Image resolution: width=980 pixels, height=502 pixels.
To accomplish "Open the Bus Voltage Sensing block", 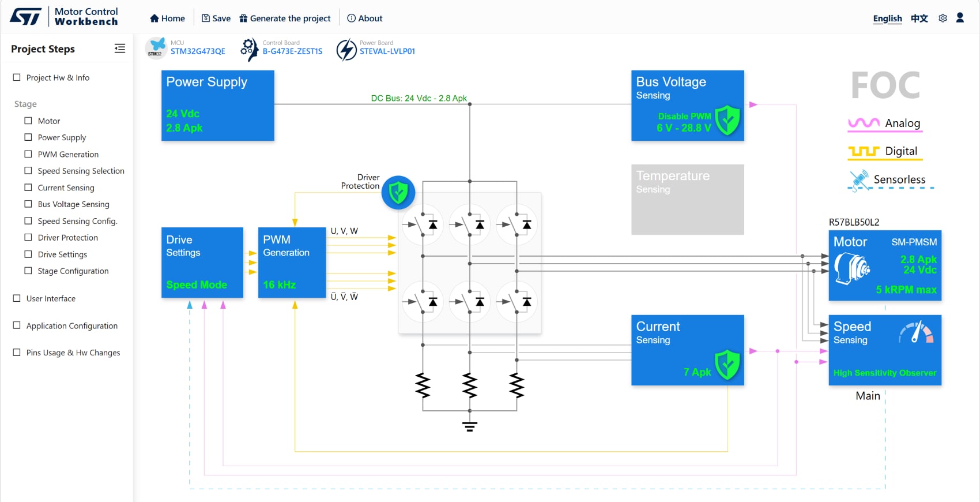I will tap(688, 106).
